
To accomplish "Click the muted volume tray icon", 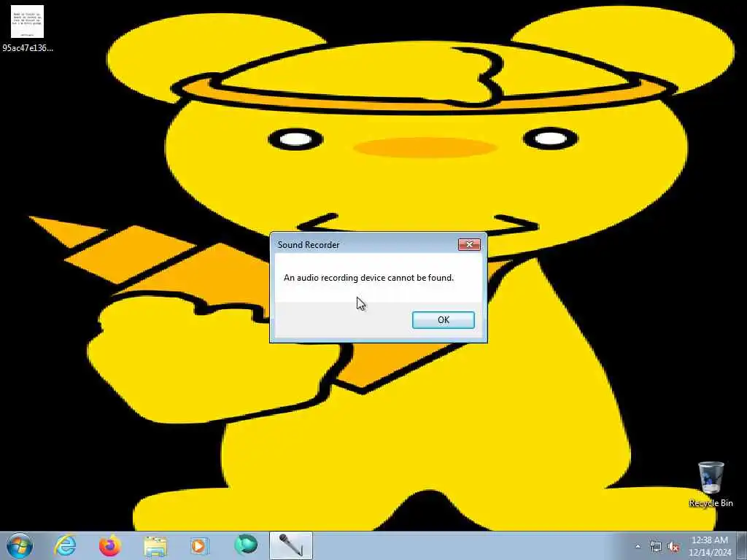I will 673,547.
